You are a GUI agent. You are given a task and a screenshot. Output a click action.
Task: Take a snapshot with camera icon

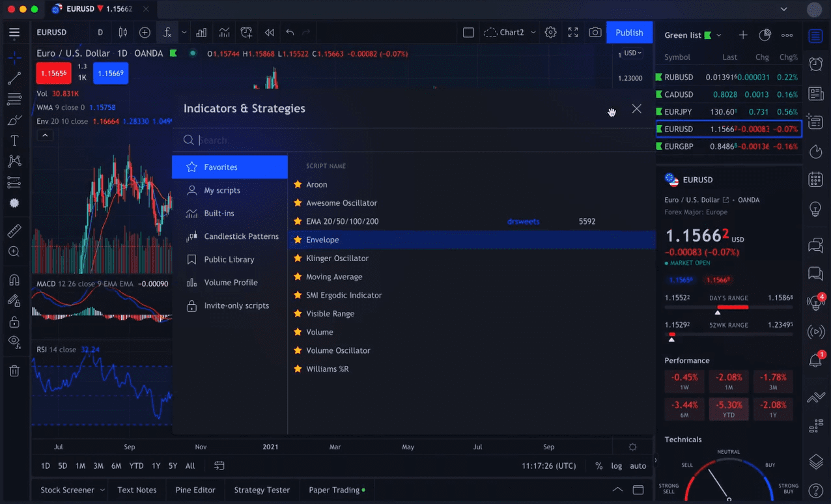point(595,33)
